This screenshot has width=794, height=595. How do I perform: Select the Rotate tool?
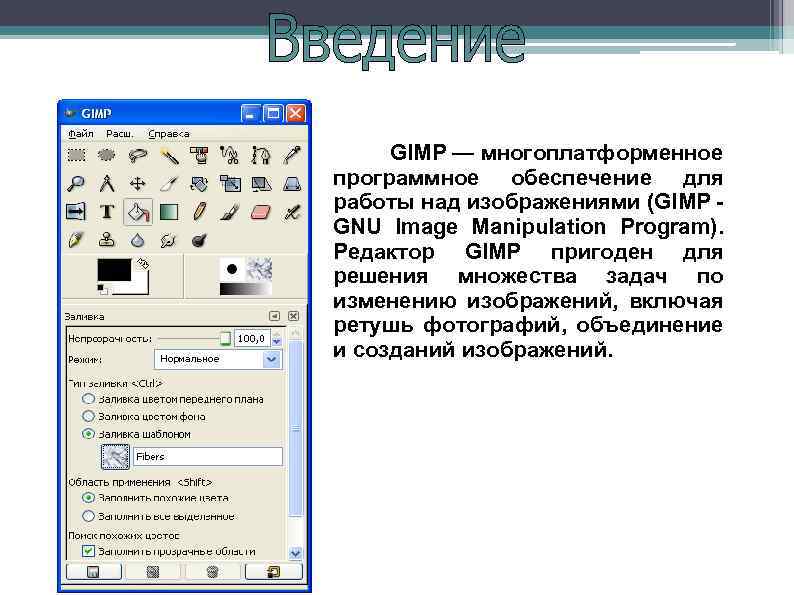[x=200, y=183]
